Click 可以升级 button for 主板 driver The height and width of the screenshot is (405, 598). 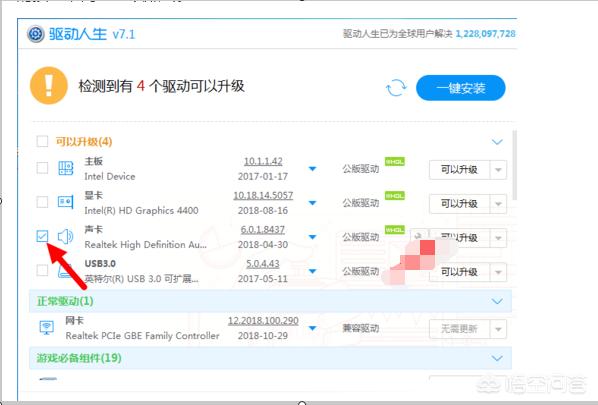[x=460, y=170]
